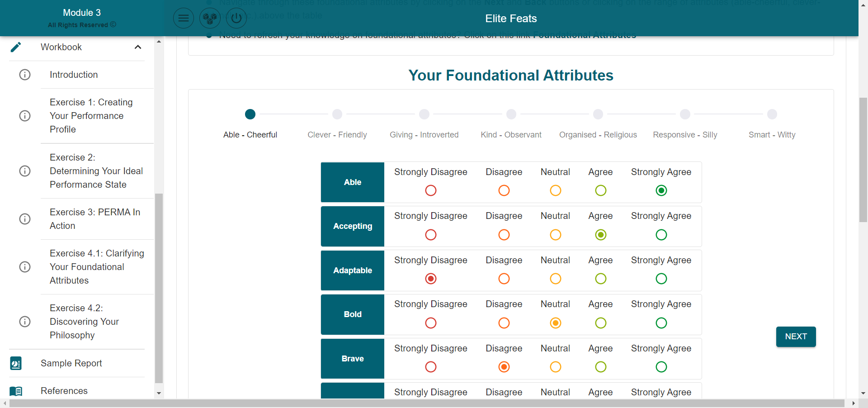The height and width of the screenshot is (408, 868).
Task: Click the Workbook pencil icon
Action: (x=16, y=47)
